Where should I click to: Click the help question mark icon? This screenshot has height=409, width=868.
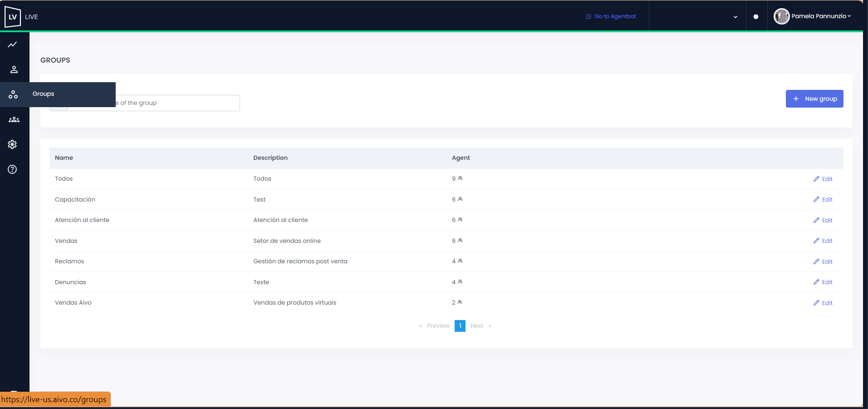coord(13,169)
